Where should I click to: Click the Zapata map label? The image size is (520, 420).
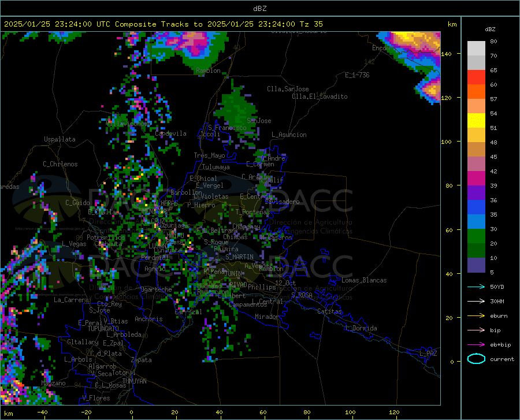click(142, 360)
